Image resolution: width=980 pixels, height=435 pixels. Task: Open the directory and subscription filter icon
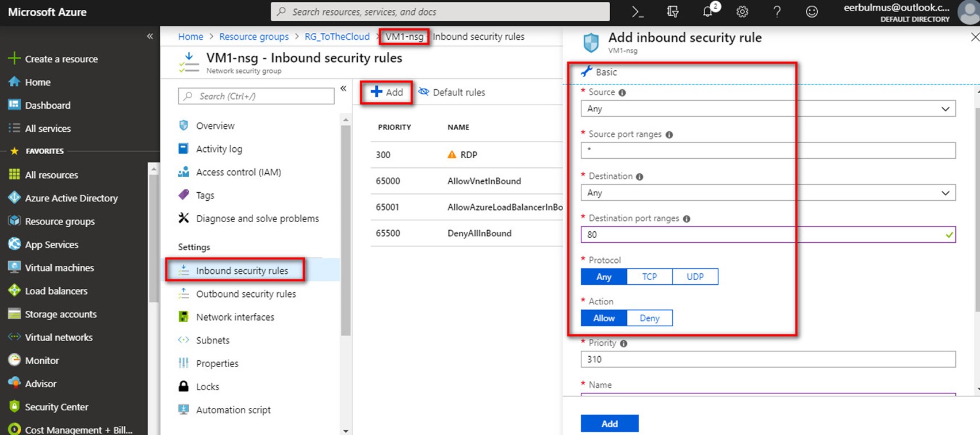(672, 12)
